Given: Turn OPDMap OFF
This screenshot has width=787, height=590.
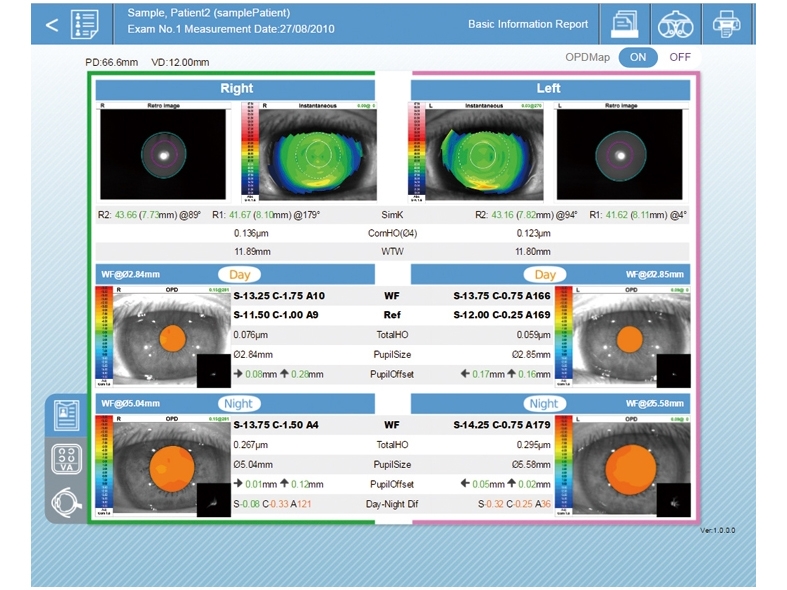Looking at the screenshot, I should (x=680, y=57).
